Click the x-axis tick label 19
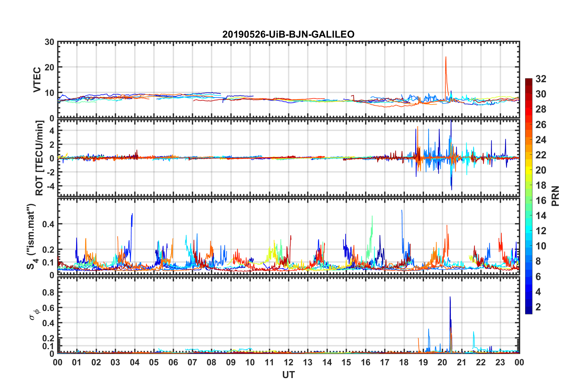The width and height of the screenshot is (577, 392). point(423,362)
